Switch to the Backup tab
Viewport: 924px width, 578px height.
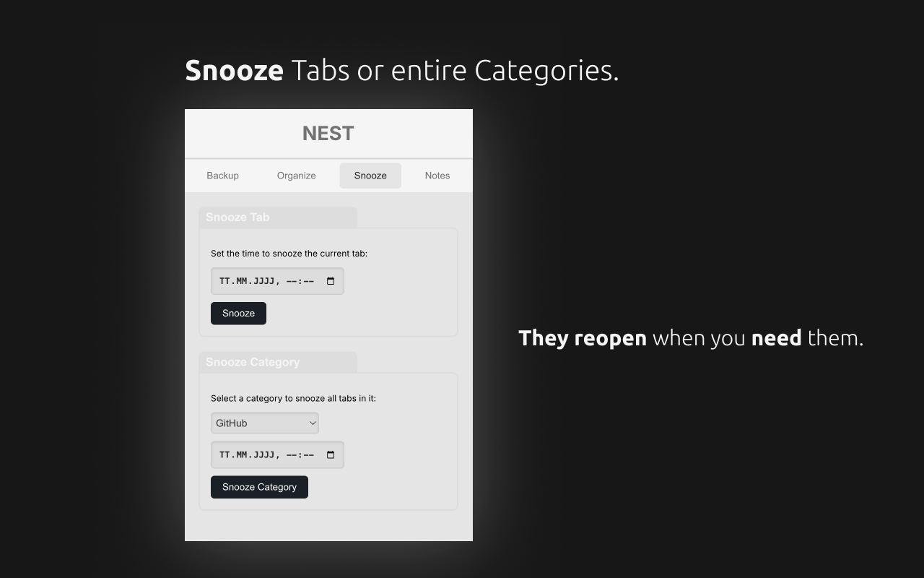pos(222,175)
